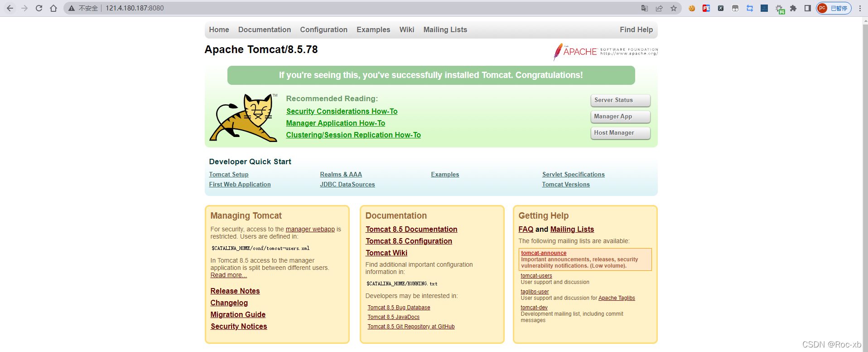Open the extension icon with green badge
The image size is (868, 352).
[x=779, y=9]
